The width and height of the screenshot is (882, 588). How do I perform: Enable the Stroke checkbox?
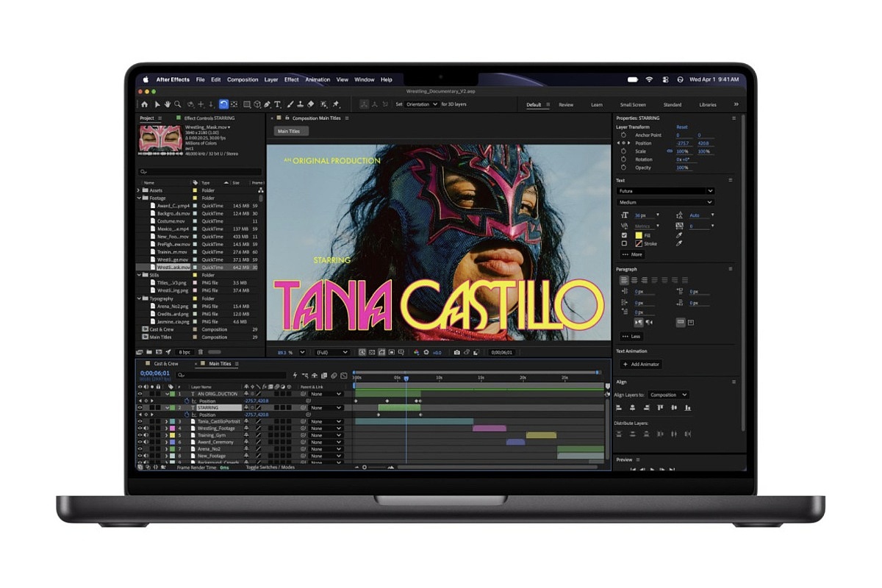[625, 243]
